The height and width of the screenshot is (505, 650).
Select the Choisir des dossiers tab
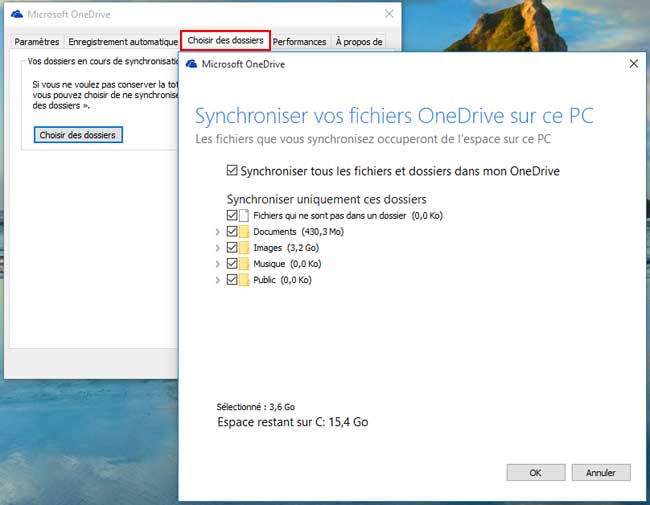click(226, 40)
